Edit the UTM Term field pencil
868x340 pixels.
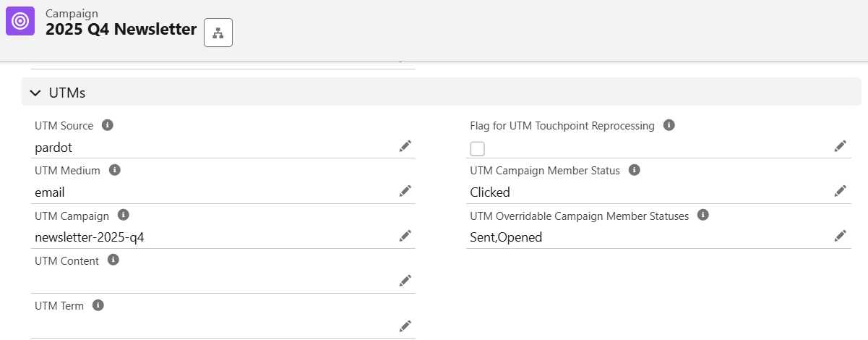(405, 326)
